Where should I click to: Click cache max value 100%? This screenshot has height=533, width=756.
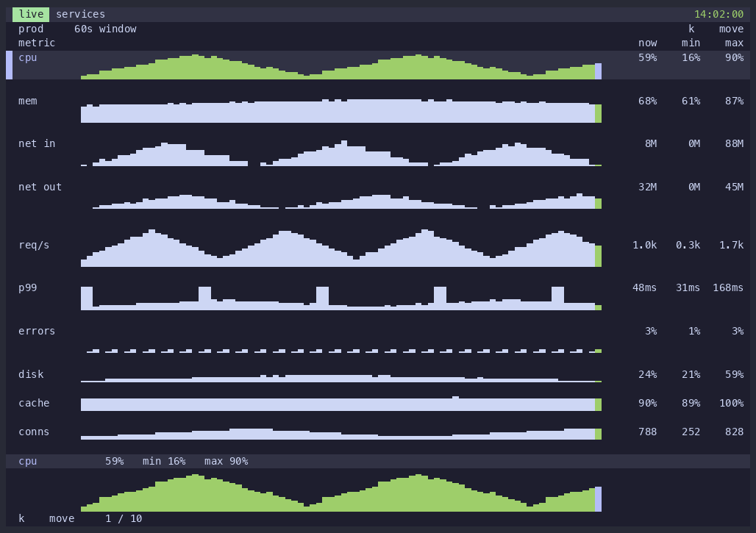(x=732, y=404)
